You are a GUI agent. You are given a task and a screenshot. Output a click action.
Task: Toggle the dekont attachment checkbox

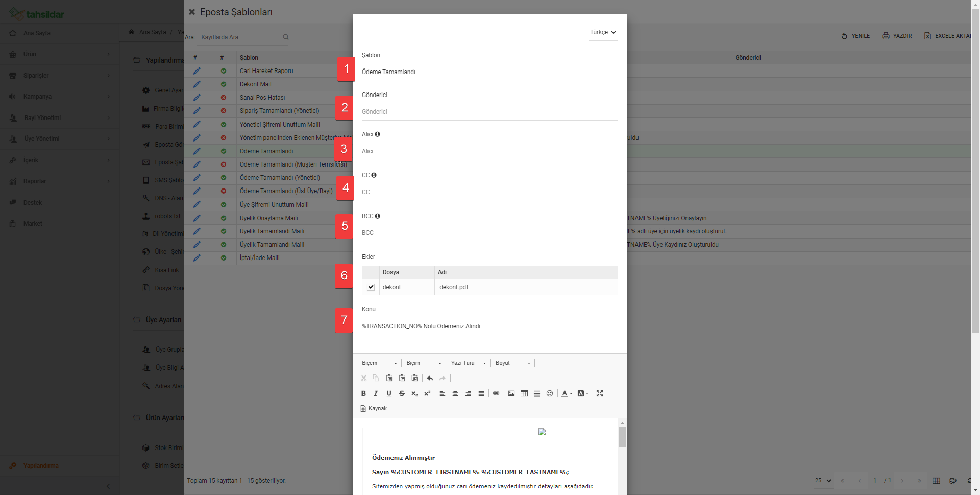pos(371,287)
